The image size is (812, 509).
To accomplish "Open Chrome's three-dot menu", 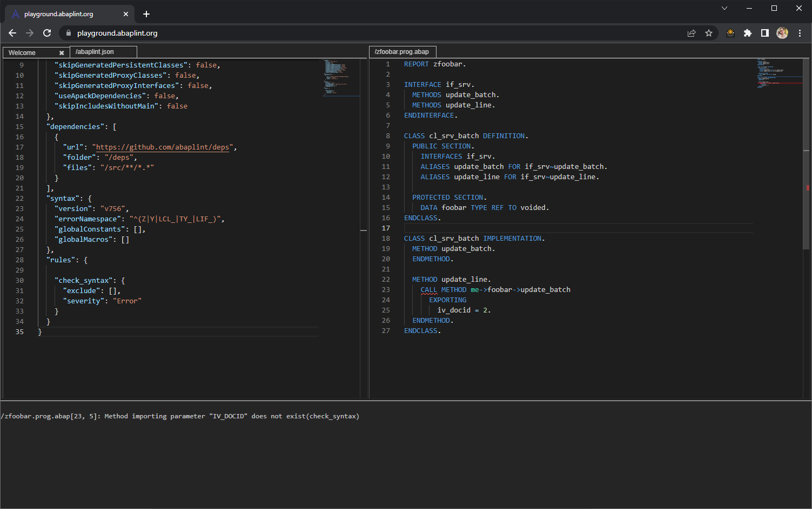I will 800,33.
